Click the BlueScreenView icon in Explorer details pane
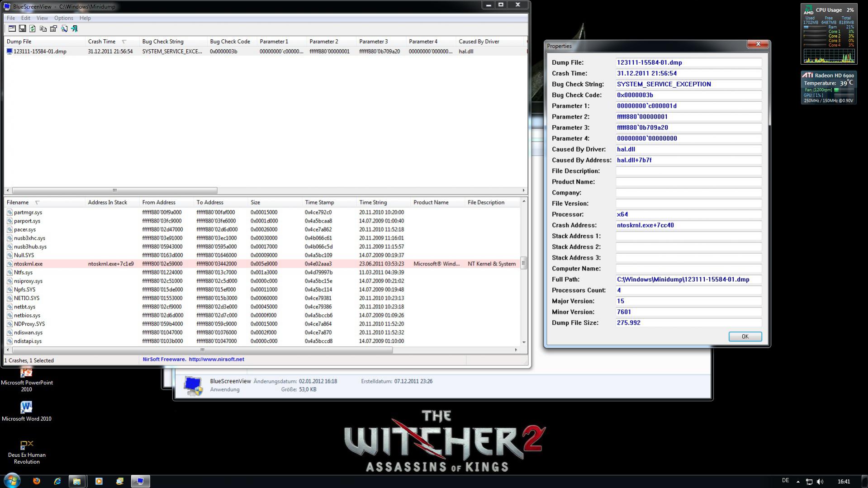 193,386
